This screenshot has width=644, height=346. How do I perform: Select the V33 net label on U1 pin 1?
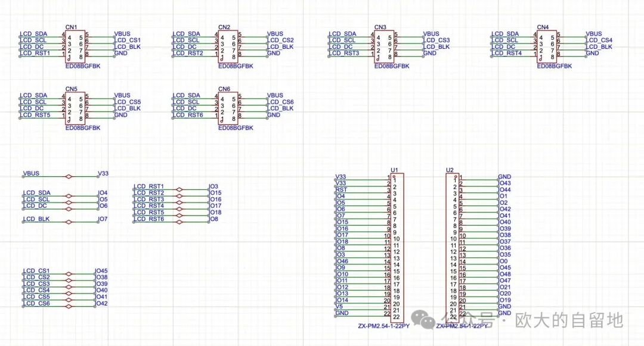pyautogui.click(x=340, y=176)
